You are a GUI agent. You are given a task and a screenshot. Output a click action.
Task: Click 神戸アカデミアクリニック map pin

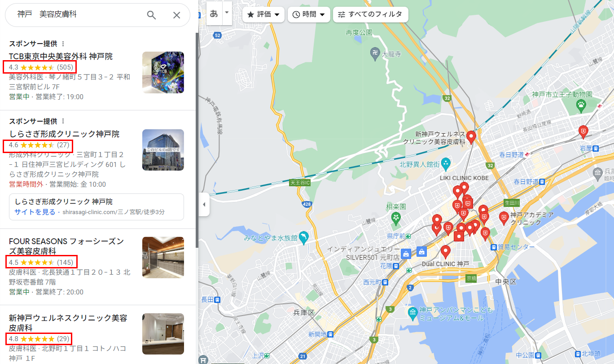point(504,219)
